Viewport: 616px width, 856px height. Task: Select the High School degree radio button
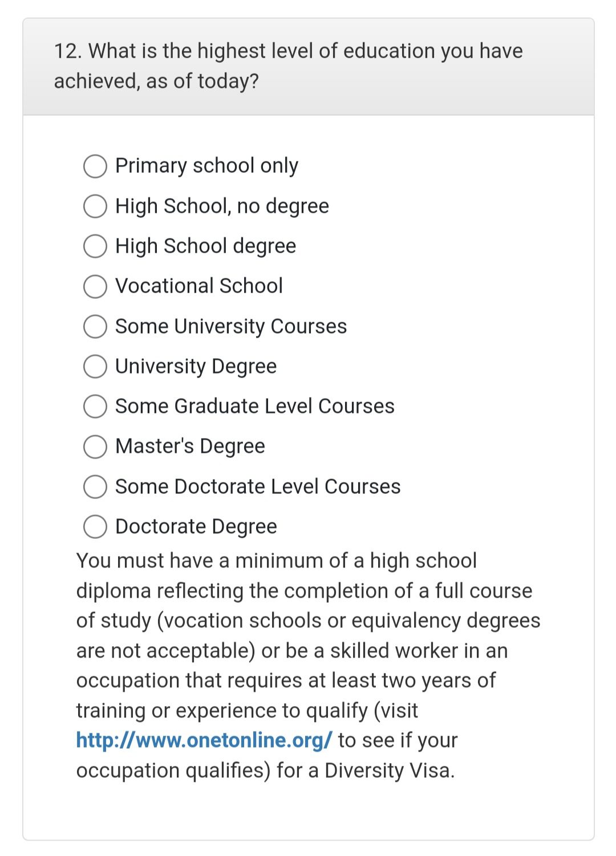pos(95,246)
